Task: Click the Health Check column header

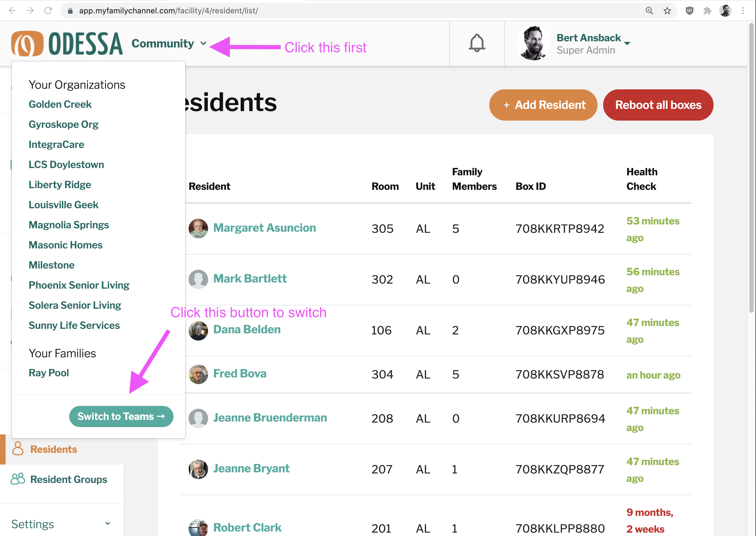Action: coord(642,179)
